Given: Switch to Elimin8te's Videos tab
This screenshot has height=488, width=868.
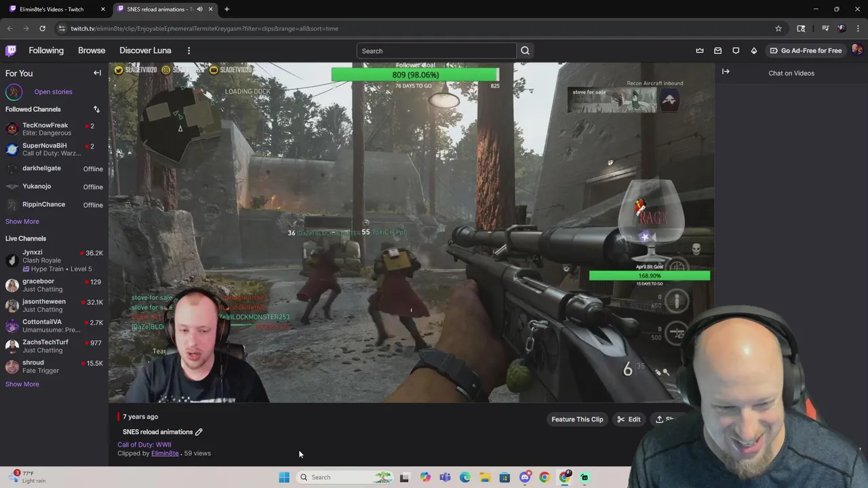Looking at the screenshot, I should coord(57,9).
